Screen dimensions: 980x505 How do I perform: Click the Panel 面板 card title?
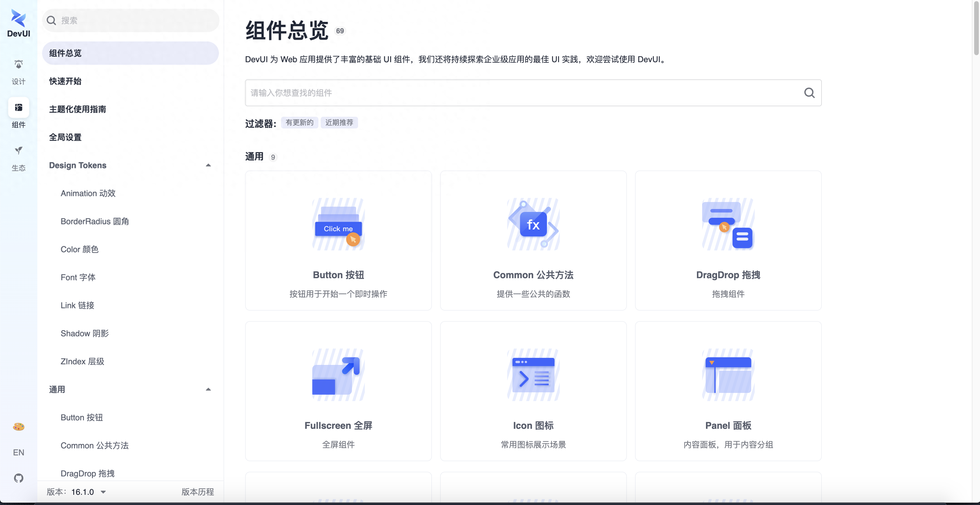(728, 426)
